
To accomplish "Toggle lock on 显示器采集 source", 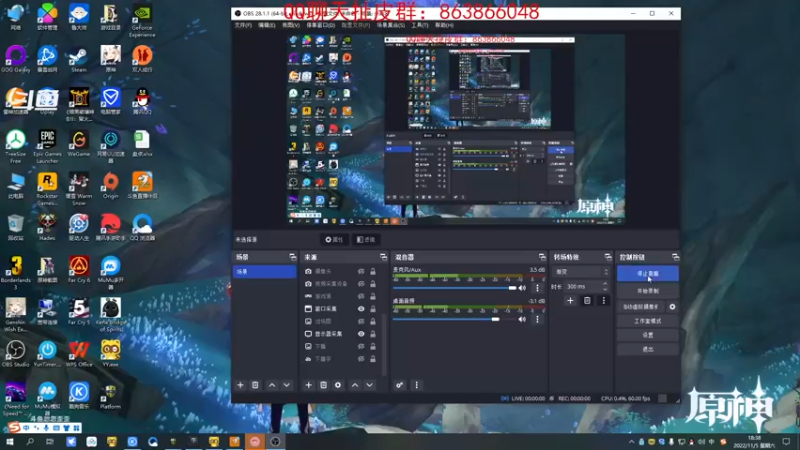I will [x=373, y=334].
